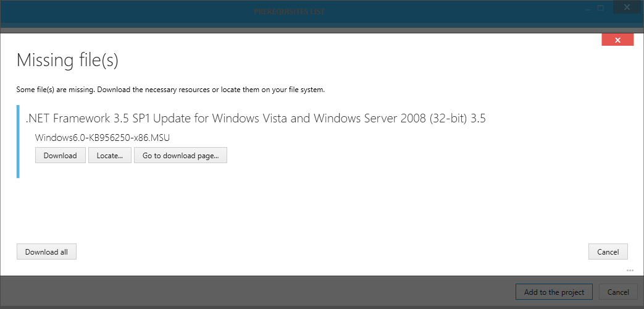This screenshot has height=309, width=644.
Task: Click the Missing file(s) heading
Action: (67, 61)
